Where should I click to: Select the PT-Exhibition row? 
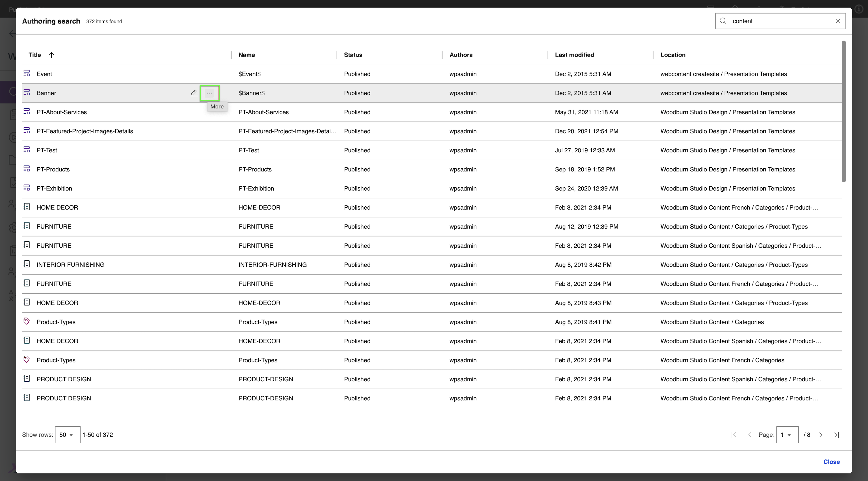click(54, 189)
